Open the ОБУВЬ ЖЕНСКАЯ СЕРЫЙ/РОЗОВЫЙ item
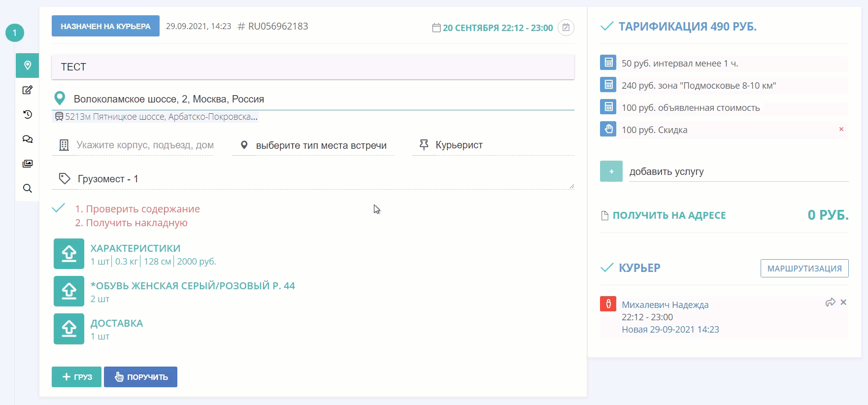868x405 pixels. (193, 286)
